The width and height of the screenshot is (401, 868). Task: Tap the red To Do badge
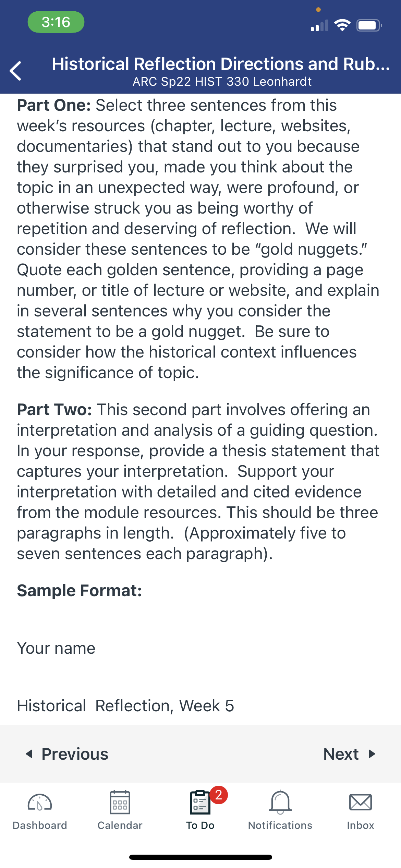tap(219, 795)
